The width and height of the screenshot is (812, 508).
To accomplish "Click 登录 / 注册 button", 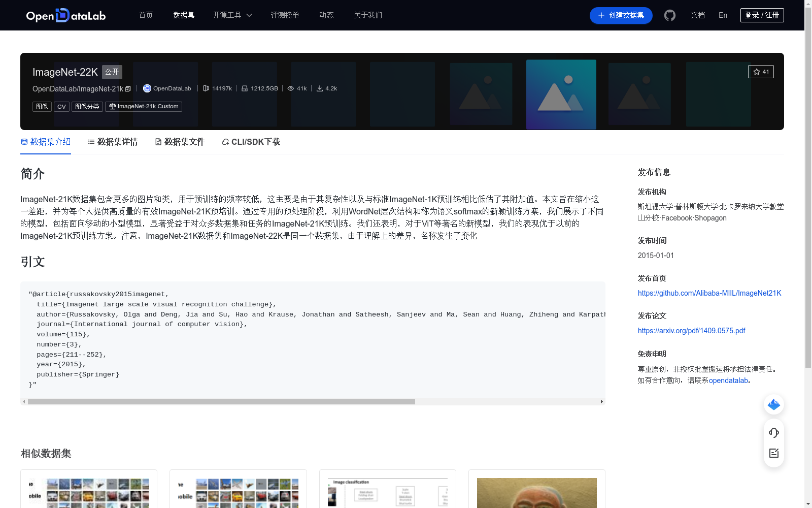I will coord(762,15).
